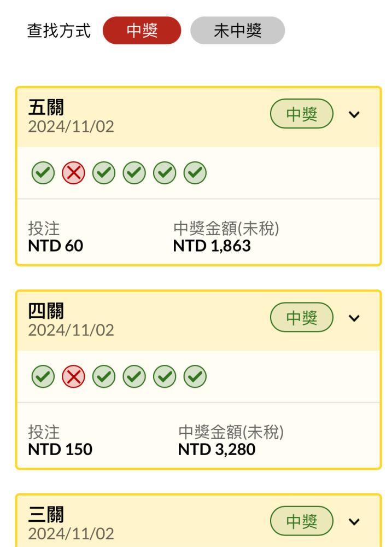This screenshot has height=547, width=392.
Task: Click the first green check in 四關 card
Action: coord(43,376)
